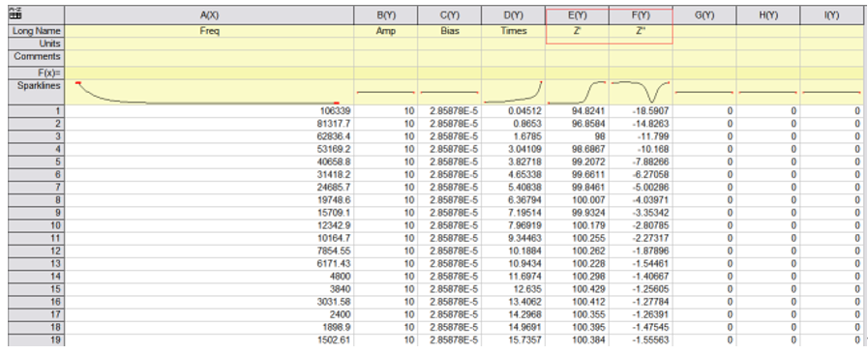Select column header I(Y)

coord(832,15)
